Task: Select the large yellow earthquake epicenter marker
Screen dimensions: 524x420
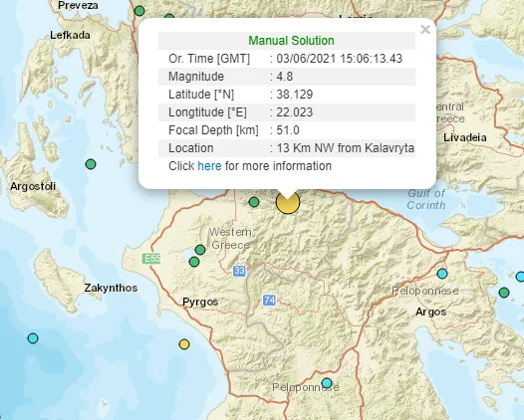Action: 288,202
